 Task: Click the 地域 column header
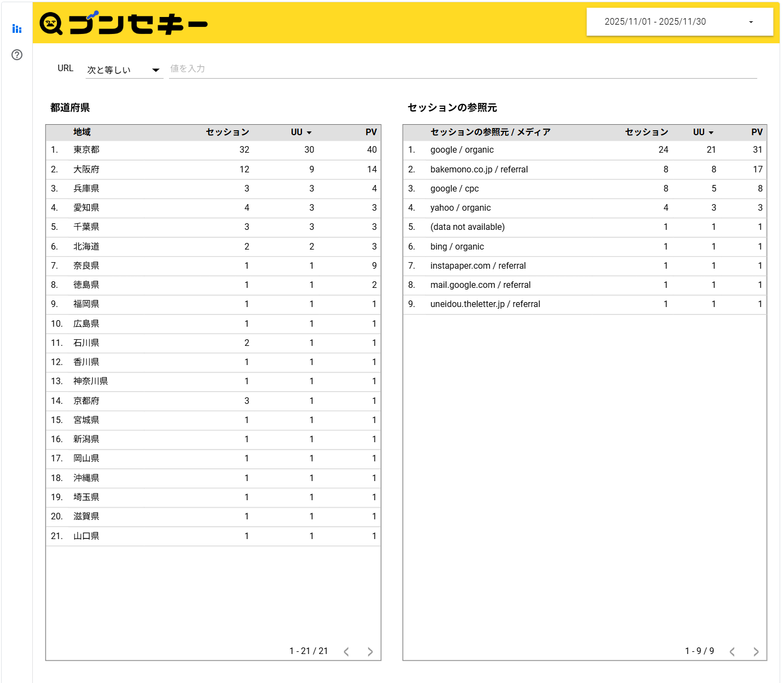pos(82,132)
